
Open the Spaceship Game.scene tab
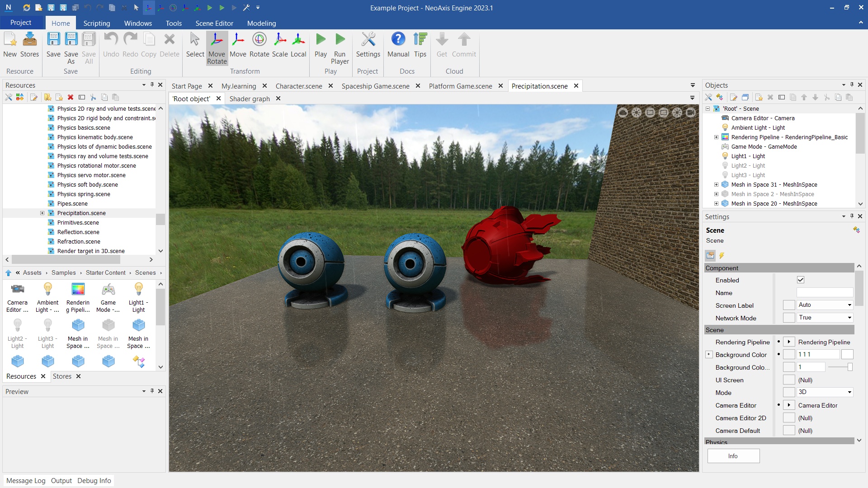(x=375, y=86)
